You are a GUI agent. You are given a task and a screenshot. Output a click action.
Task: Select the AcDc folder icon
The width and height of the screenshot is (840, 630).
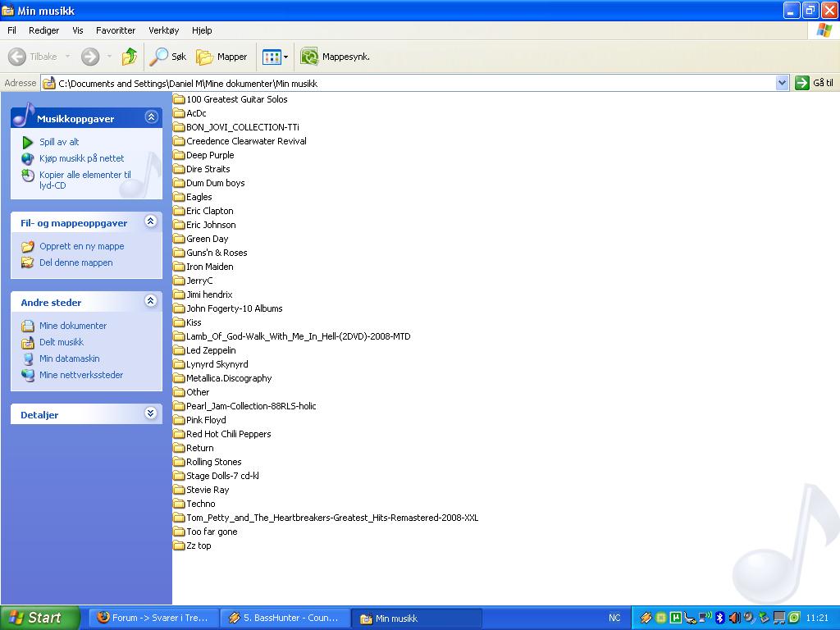[x=179, y=113]
